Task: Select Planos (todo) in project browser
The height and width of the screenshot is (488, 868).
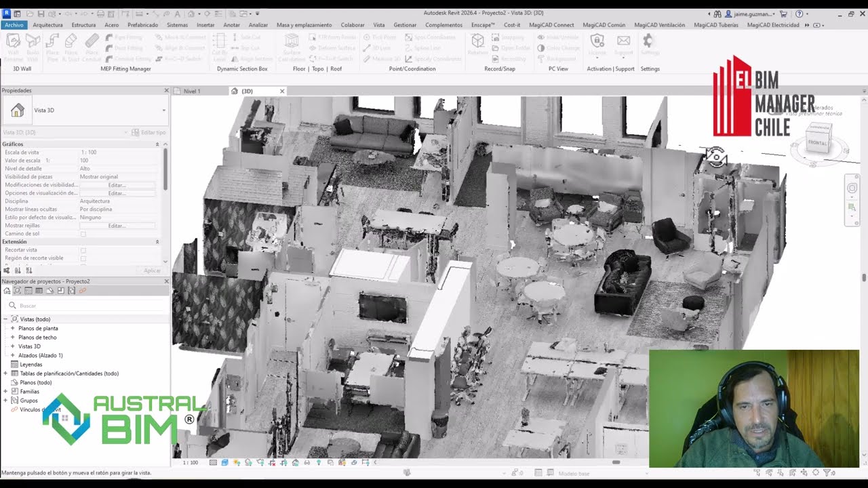Action: [x=35, y=382]
